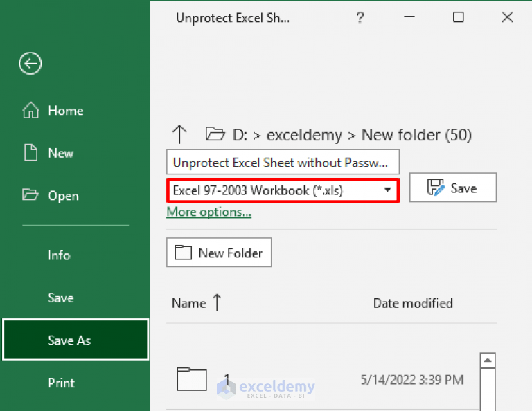The image size is (532, 411).
Task: Click the 5/14/2022 3:39 PM date text
Action: point(412,380)
